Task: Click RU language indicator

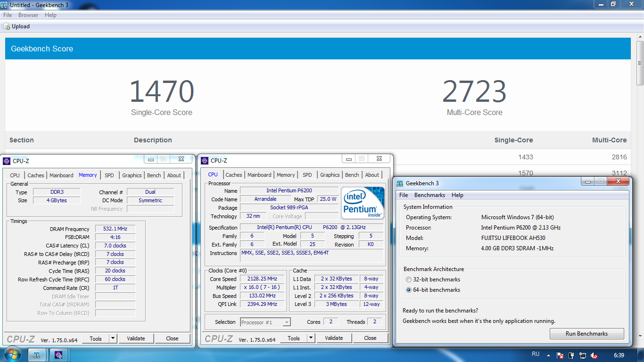Action: pyautogui.click(x=536, y=354)
